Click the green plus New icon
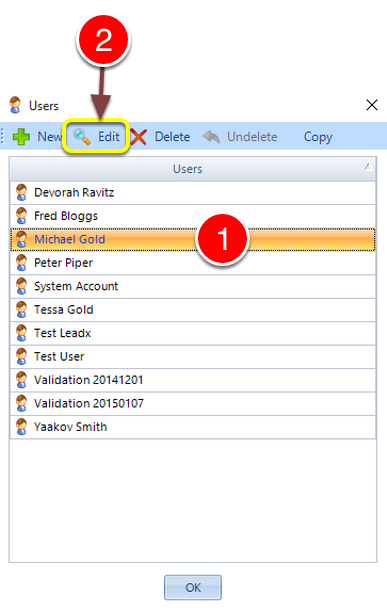 pyautogui.click(x=21, y=137)
